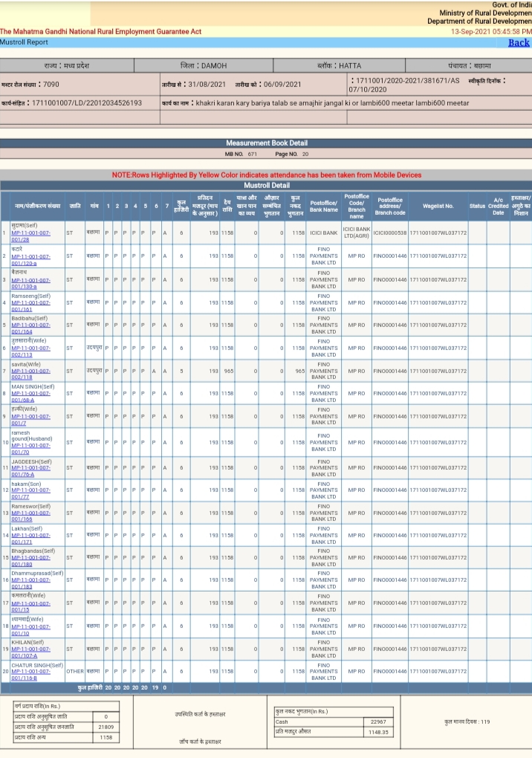Image resolution: width=532 pixels, height=758 pixels.
Task: Click the 'ICICI BANK' bank name cell
Action: [324, 233]
